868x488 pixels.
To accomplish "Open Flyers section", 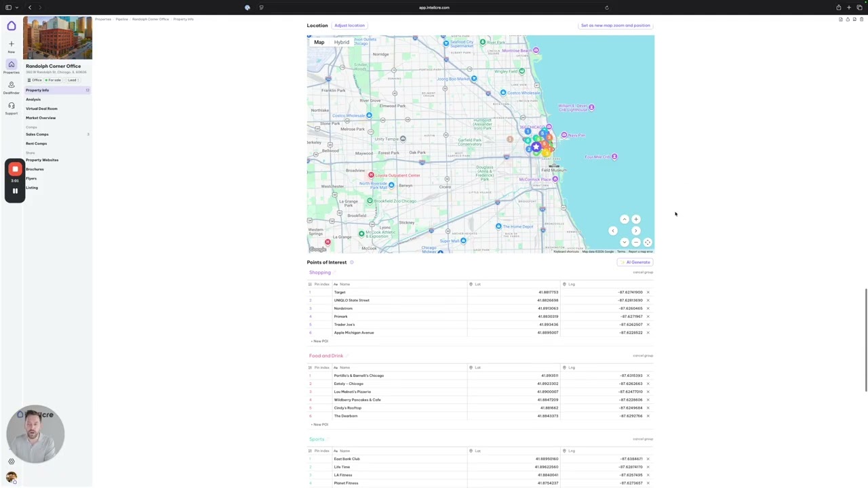I will point(31,178).
